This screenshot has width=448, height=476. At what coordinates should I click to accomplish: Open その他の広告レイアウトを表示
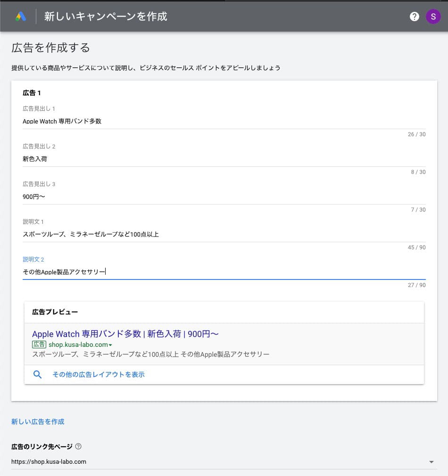point(99,375)
